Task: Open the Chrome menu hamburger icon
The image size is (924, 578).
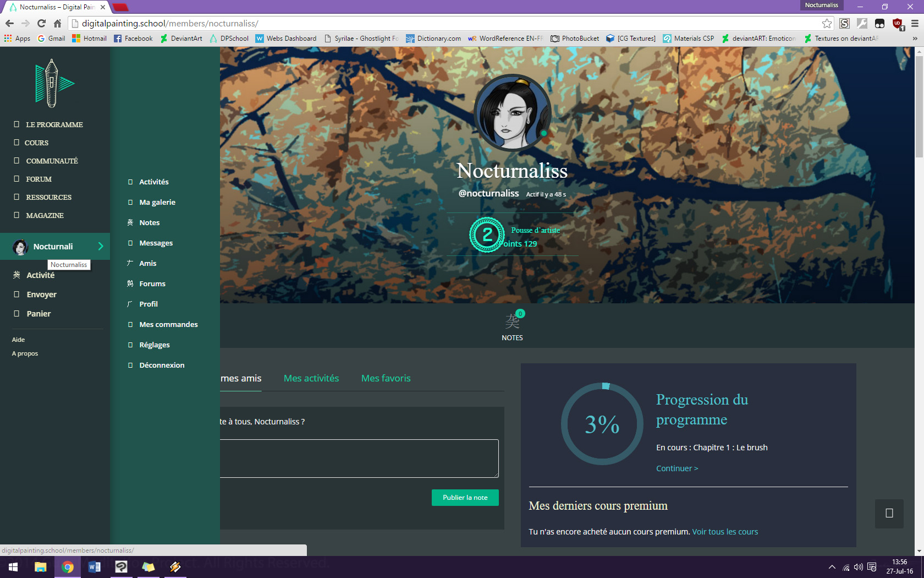Action: pyautogui.click(x=915, y=23)
